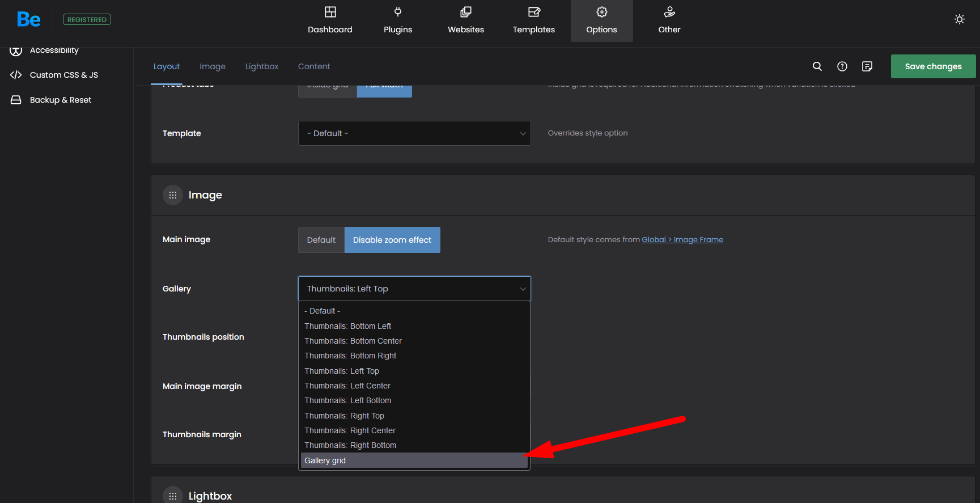Open the changelog notes icon
This screenshot has height=503, width=980.
(867, 66)
